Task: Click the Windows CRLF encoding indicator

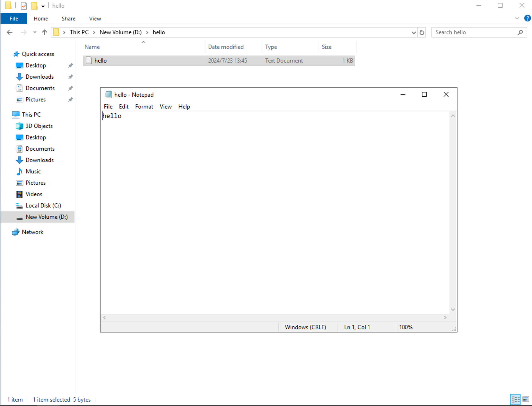Action: pos(305,327)
